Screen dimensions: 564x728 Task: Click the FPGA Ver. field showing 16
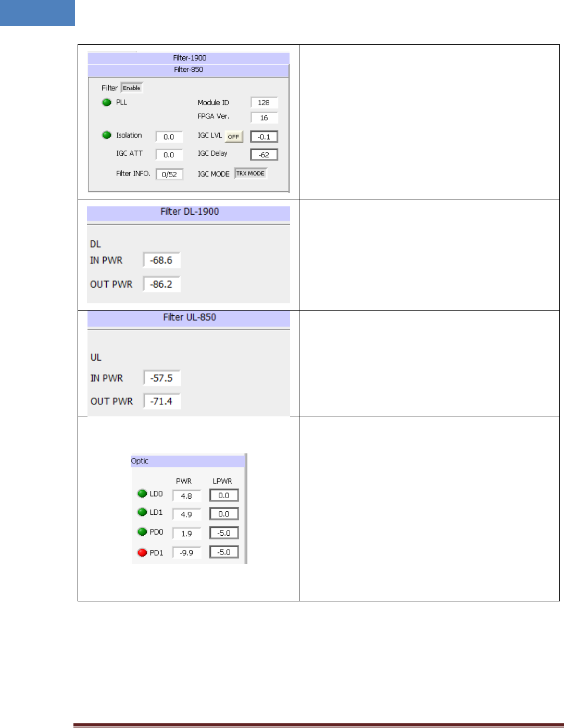pyautogui.click(x=264, y=118)
